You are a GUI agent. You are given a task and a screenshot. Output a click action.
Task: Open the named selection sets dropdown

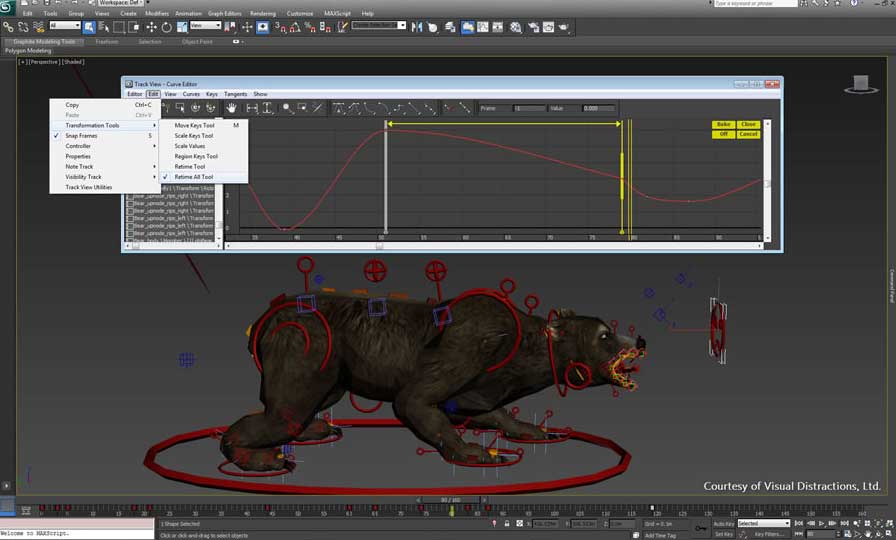coord(379,25)
